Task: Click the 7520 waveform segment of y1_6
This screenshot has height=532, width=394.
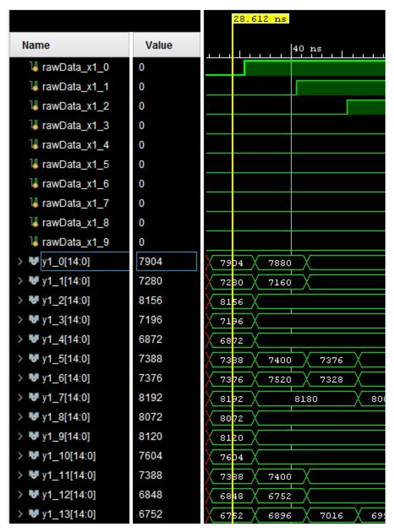Action: (281, 380)
